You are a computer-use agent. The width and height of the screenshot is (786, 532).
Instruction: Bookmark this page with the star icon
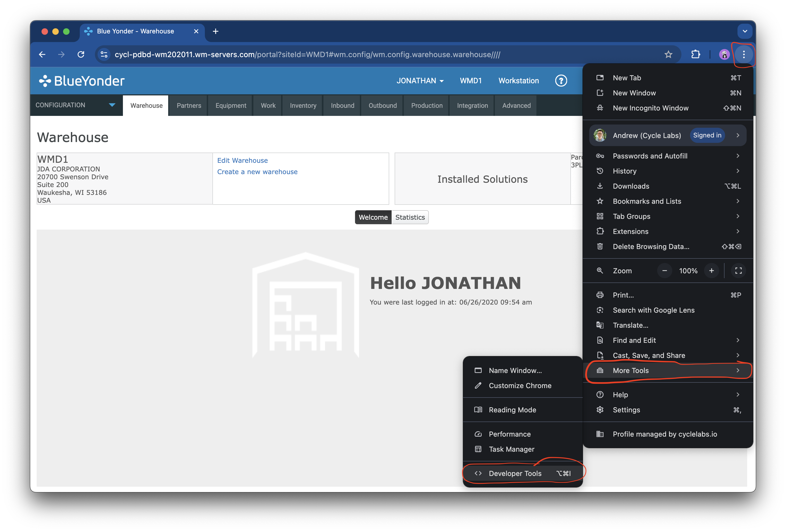point(668,54)
